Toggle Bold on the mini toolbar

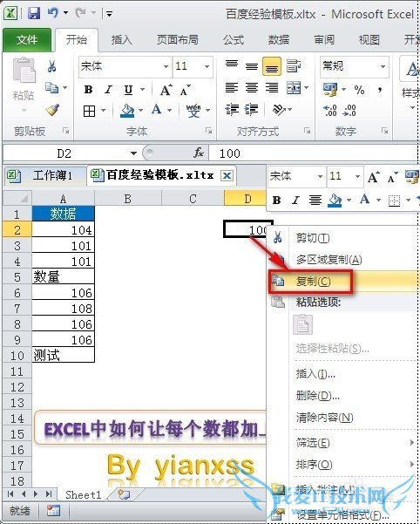click(x=276, y=200)
